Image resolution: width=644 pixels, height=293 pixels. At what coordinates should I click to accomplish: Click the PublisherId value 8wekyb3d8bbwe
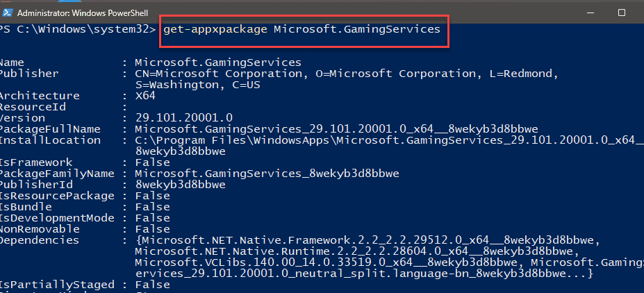pos(181,185)
